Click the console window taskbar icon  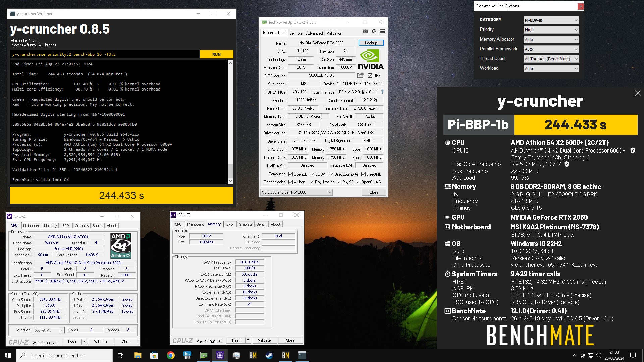click(x=302, y=355)
